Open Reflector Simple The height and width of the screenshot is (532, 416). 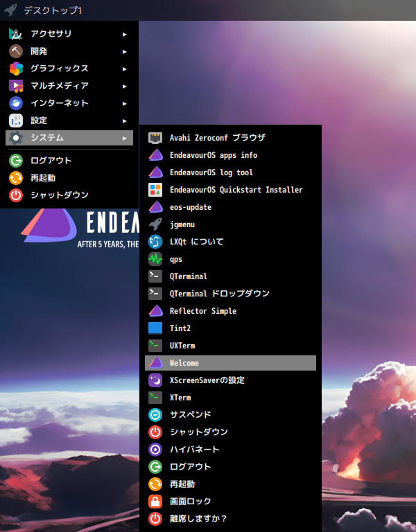point(230,311)
